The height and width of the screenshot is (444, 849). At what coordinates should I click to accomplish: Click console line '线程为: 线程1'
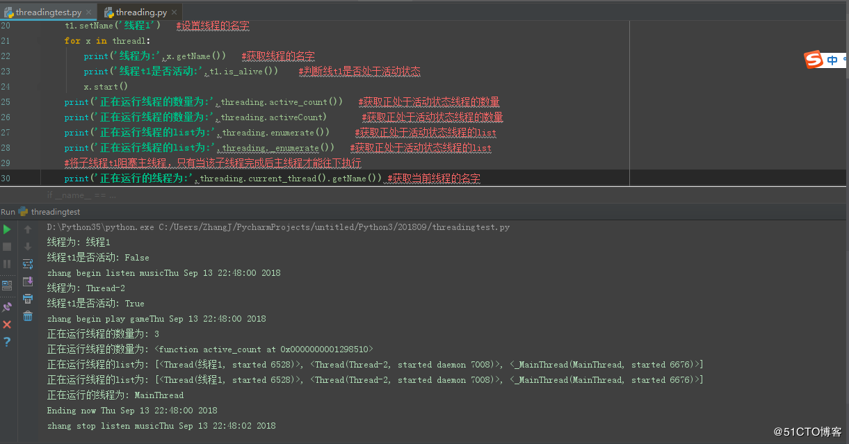click(x=79, y=242)
